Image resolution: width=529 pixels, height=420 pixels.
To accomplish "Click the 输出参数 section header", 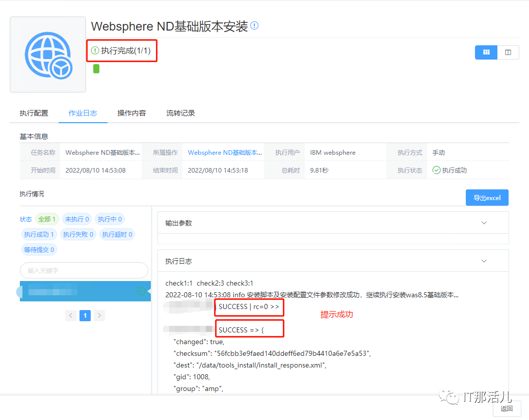I will [333, 223].
